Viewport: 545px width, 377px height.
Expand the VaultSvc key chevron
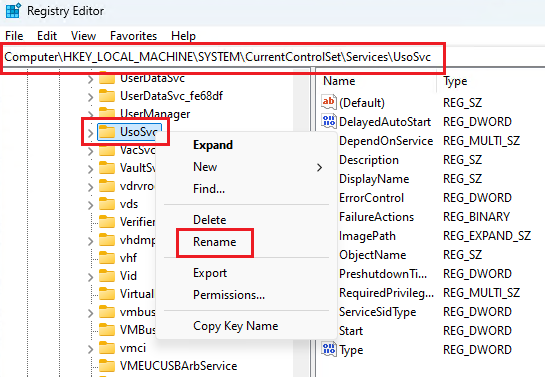(90, 169)
